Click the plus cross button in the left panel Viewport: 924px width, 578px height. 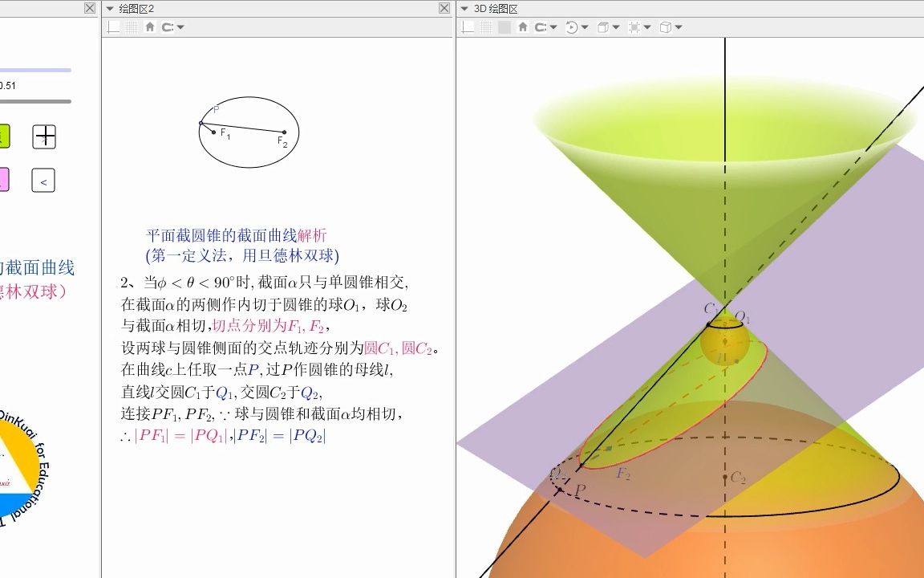[x=44, y=136]
